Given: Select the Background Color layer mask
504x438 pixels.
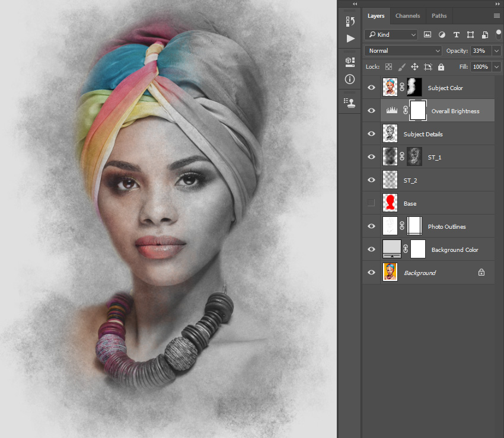Looking at the screenshot, I should [x=418, y=249].
